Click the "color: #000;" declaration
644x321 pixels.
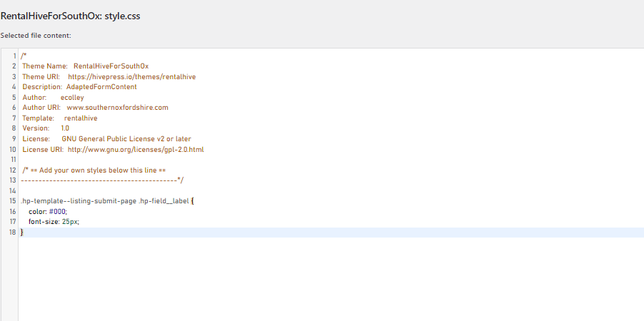tap(48, 211)
